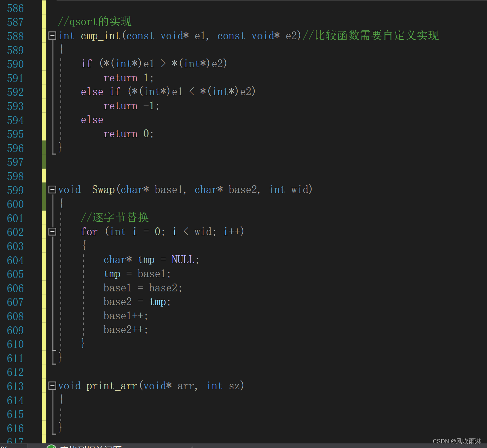Select line number 604
The width and height of the screenshot is (487, 448).
coord(15,260)
